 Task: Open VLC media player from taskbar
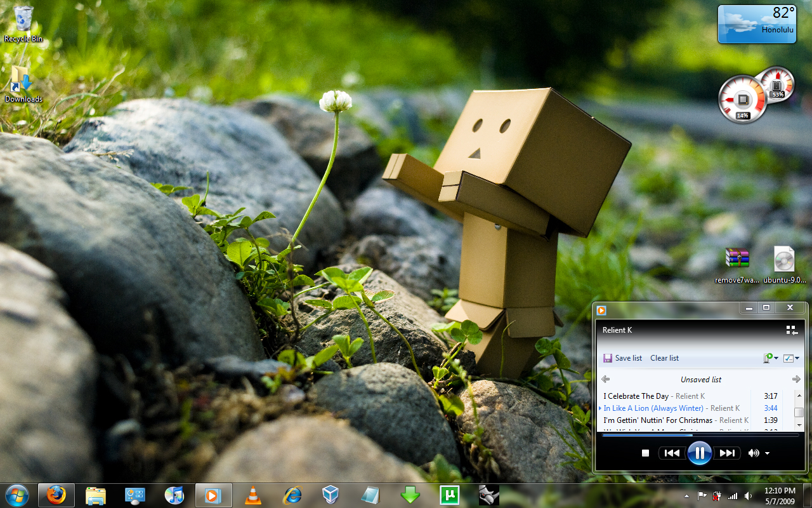252,495
